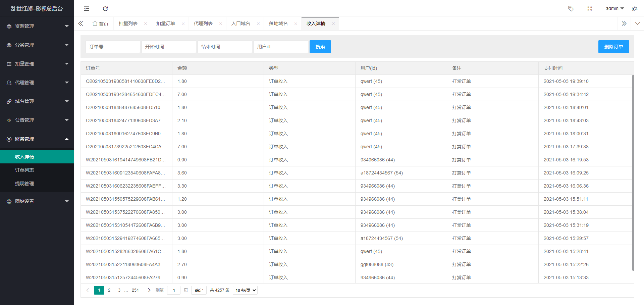Type an order number in the 订单号 field

tap(113, 46)
